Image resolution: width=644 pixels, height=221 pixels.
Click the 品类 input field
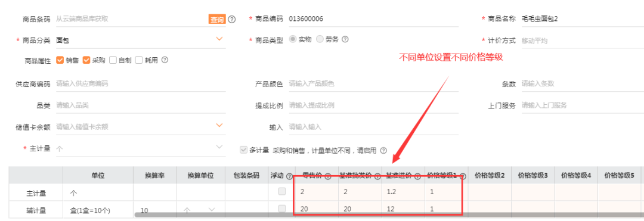click(x=141, y=105)
